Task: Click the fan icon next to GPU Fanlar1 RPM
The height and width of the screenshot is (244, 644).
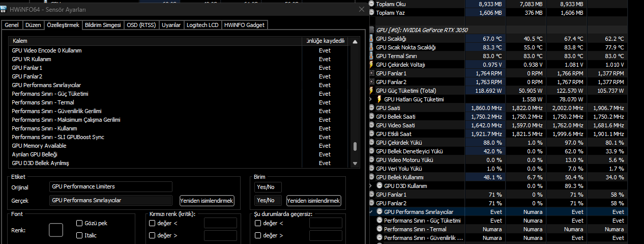Action: pyautogui.click(x=372, y=73)
